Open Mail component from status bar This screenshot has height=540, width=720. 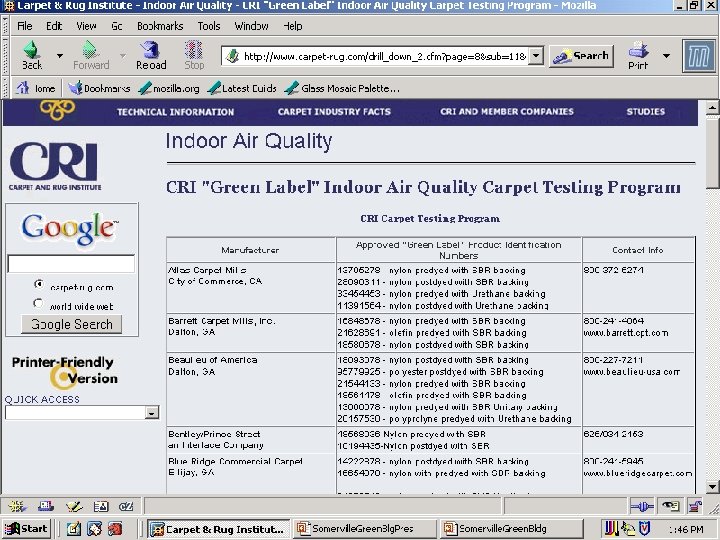[45, 506]
